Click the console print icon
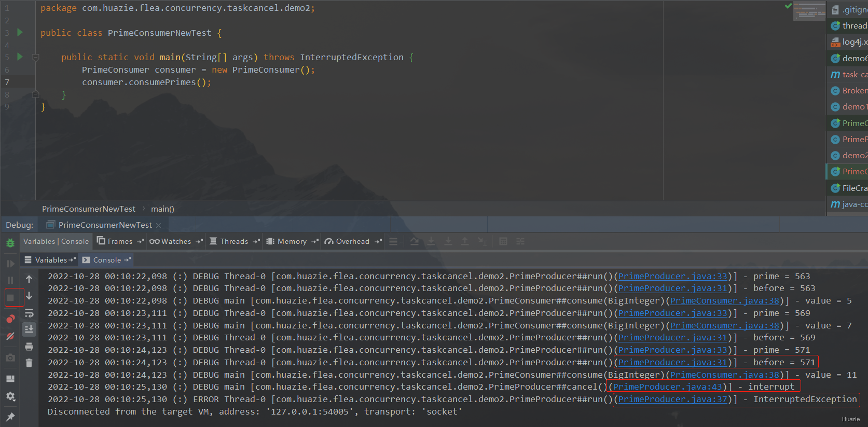 coord(29,346)
